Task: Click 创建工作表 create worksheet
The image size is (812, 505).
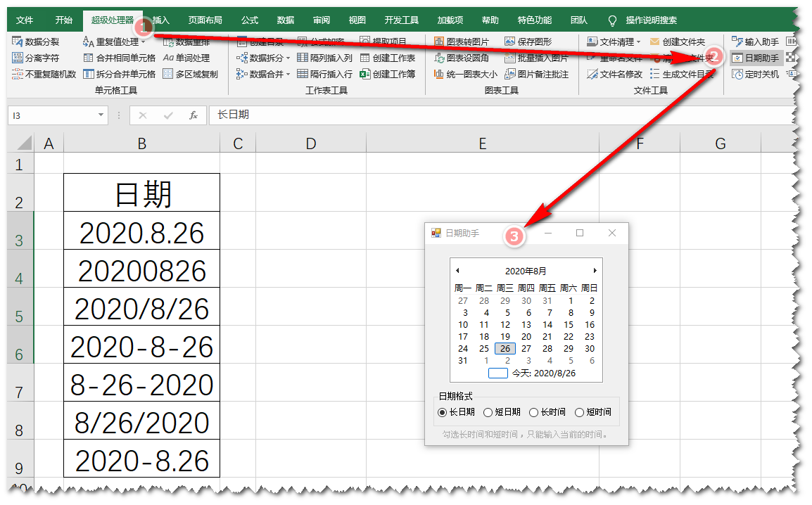Action: pyautogui.click(x=388, y=58)
